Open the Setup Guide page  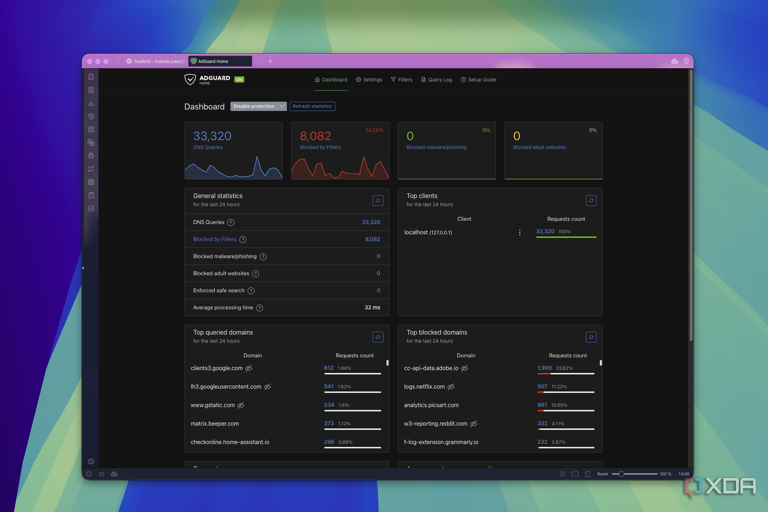point(479,80)
